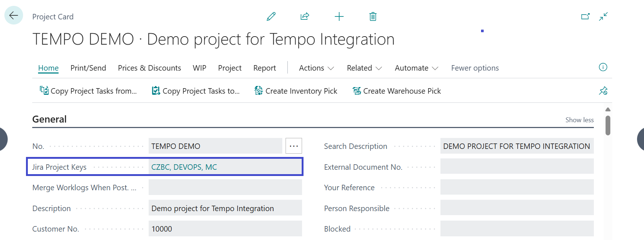The height and width of the screenshot is (240, 644).
Task: Click Copy Project Tasks from... action
Action: [88, 91]
